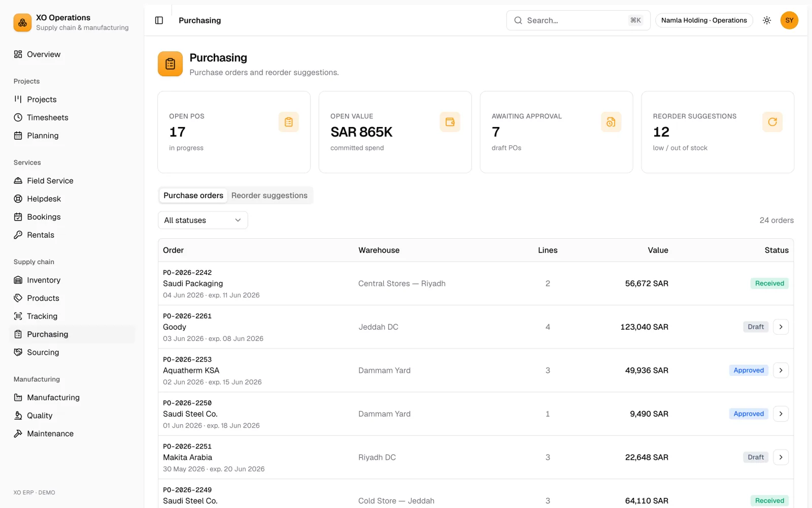812x508 pixels.
Task: Click the Saudi Packaging order name
Action: tap(193, 283)
